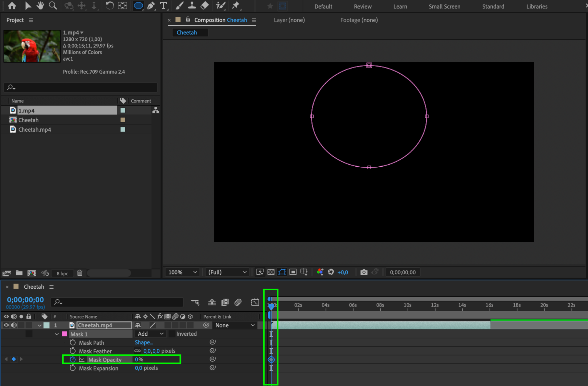The width and height of the screenshot is (588, 386).
Task: Open the Layer (none) panel tab
Action: (289, 20)
